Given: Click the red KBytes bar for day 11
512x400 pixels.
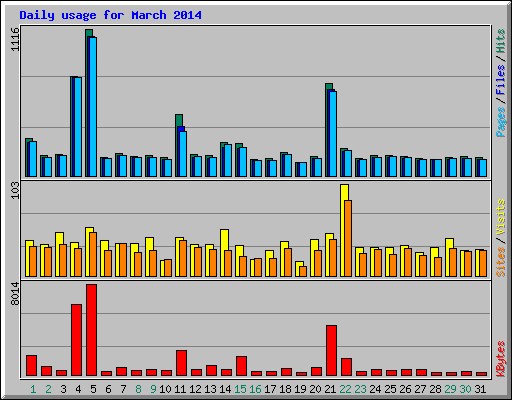Looking at the screenshot, I should tap(181, 363).
